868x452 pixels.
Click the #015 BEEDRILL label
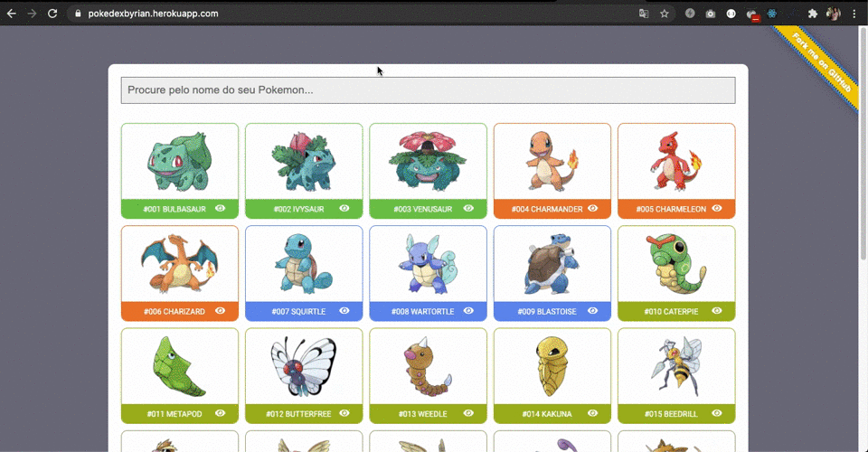tap(671, 414)
